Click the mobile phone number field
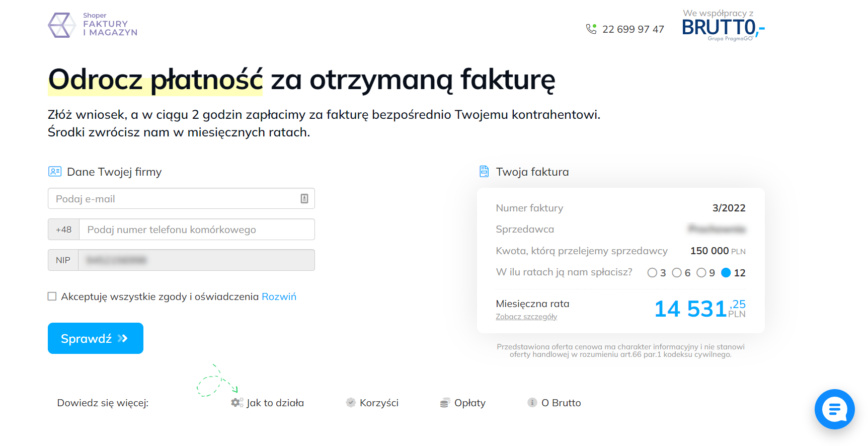 click(x=196, y=230)
